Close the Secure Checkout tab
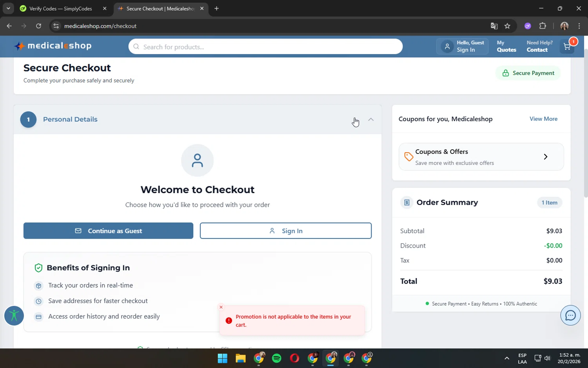 tap(202, 8)
